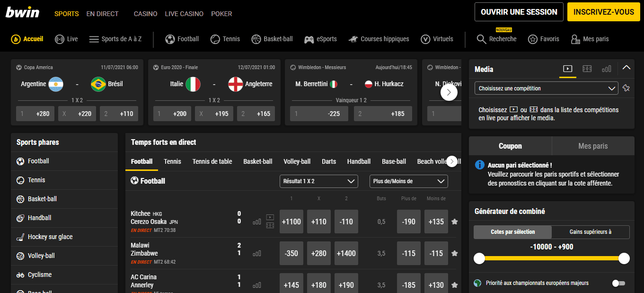Favorite the Malawi vs Zimbabwe match

click(x=455, y=254)
